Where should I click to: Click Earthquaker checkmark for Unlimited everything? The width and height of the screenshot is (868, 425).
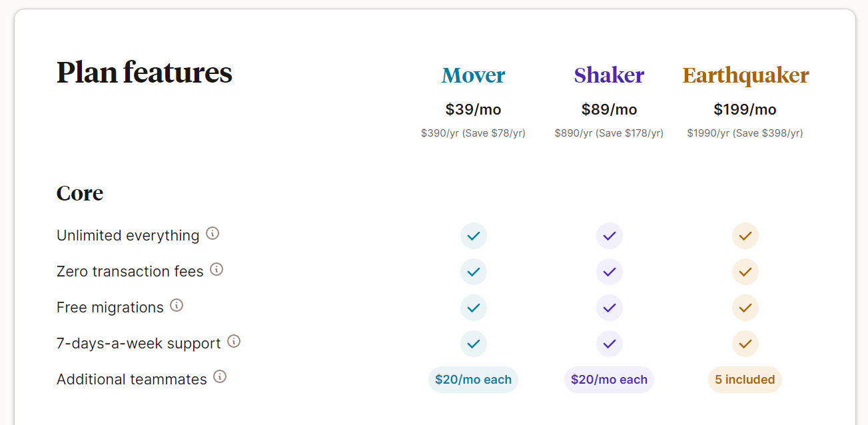click(745, 236)
